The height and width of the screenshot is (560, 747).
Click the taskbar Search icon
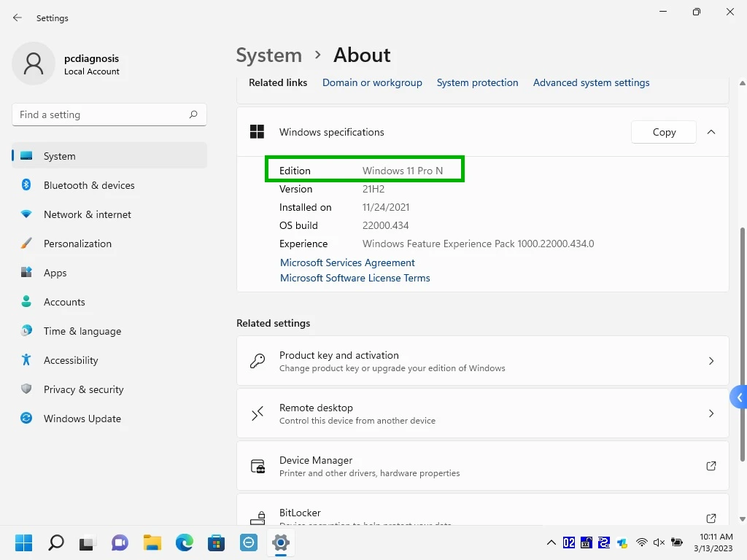pos(56,542)
